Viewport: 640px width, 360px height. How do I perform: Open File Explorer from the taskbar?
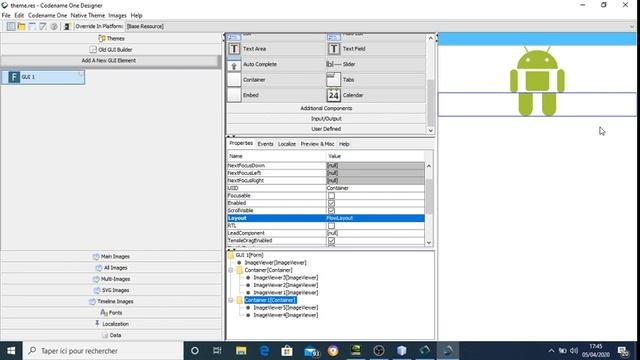[x=241, y=351]
